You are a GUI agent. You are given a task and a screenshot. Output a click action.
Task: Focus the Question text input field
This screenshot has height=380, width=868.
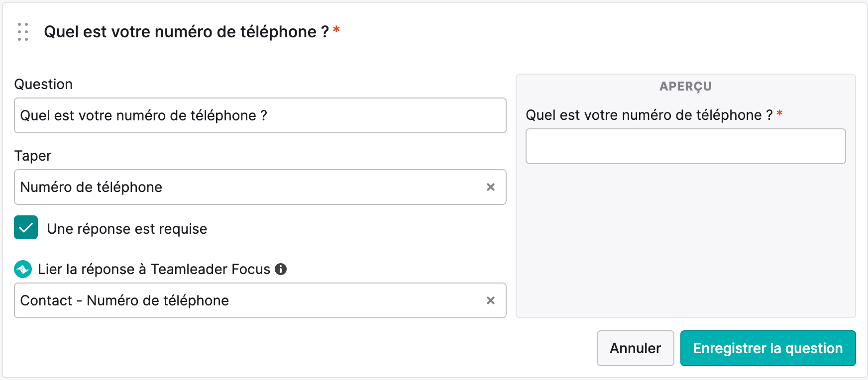pos(260,115)
